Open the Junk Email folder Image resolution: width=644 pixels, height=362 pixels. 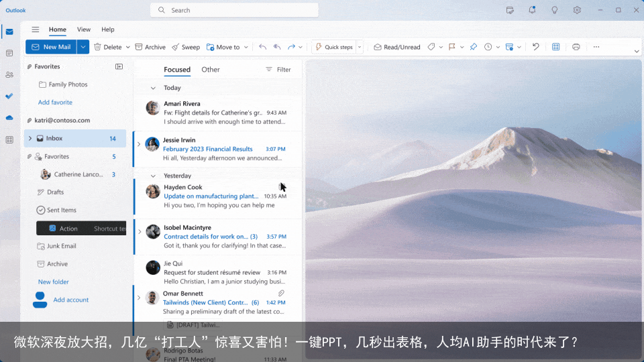coord(56,246)
